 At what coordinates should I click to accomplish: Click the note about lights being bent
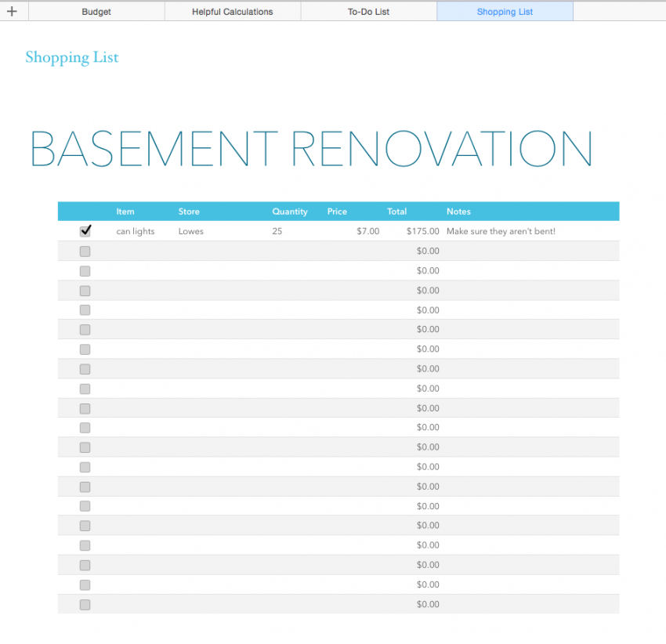click(501, 232)
